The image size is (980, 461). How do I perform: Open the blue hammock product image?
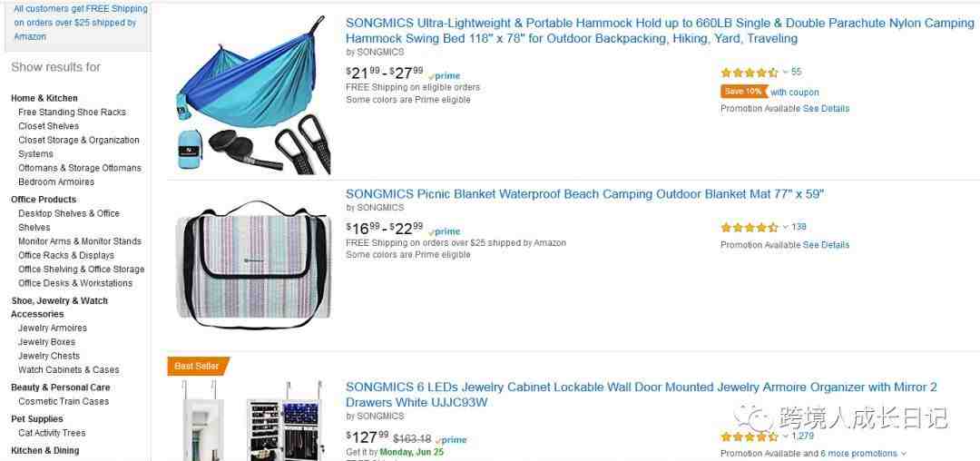click(x=253, y=95)
